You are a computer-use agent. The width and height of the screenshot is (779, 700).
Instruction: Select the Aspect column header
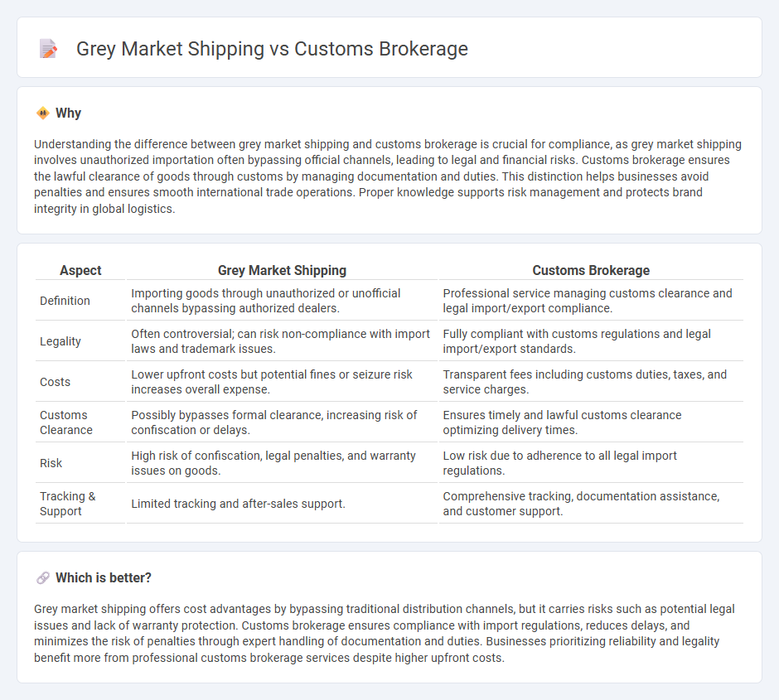click(x=80, y=270)
